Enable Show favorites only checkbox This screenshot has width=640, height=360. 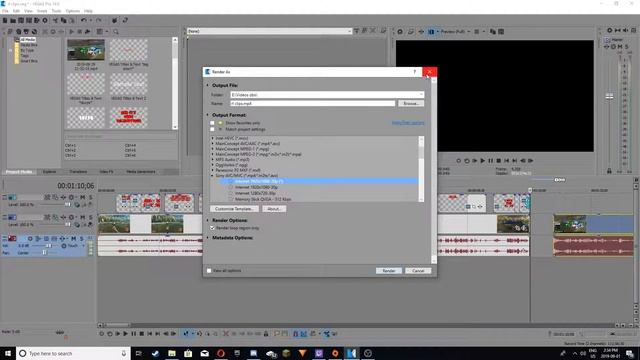point(212,123)
